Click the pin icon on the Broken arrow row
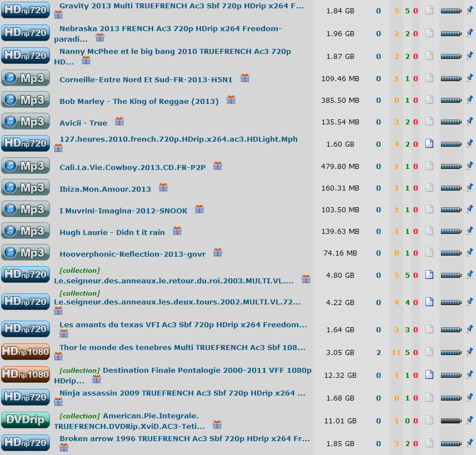The height and width of the screenshot is (455, 476). coord(470,443)
